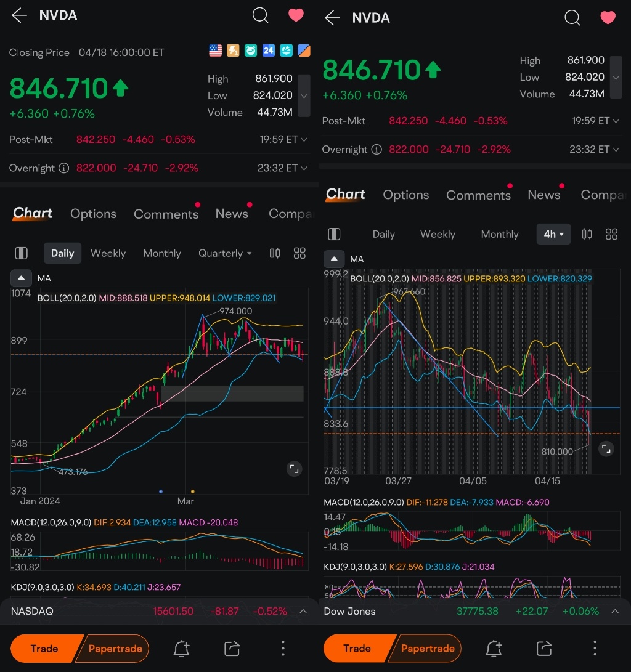This screenshot has height=672, width=631.
Task: Open the Quarterly timeframe dropdown
Action: click(225, 253)
